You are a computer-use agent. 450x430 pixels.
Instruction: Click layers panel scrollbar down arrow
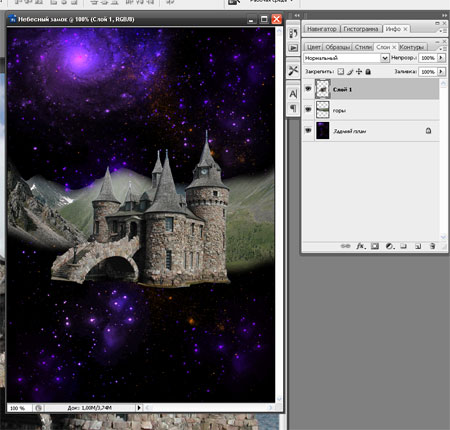click(x=443, y=237)
